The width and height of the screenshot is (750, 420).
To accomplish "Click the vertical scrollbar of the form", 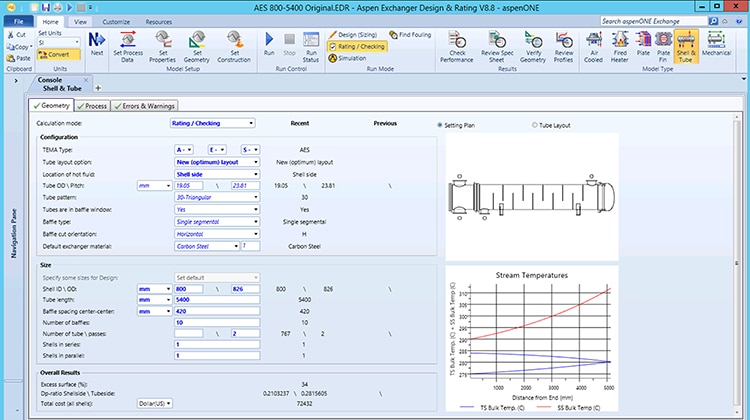I will [737, 264].
